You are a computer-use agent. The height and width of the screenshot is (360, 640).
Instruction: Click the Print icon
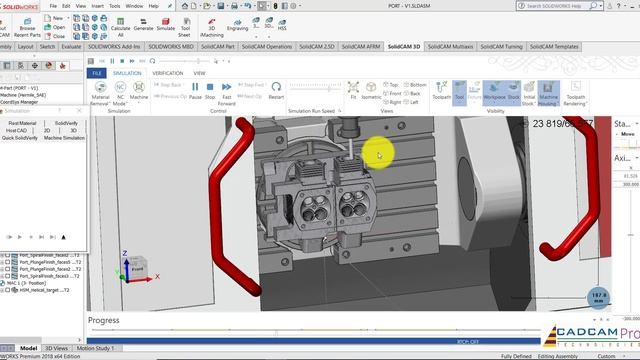point(234,6)
